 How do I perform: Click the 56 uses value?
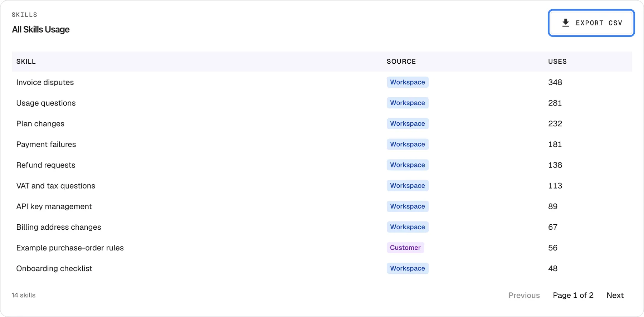(x=553, y=248)
